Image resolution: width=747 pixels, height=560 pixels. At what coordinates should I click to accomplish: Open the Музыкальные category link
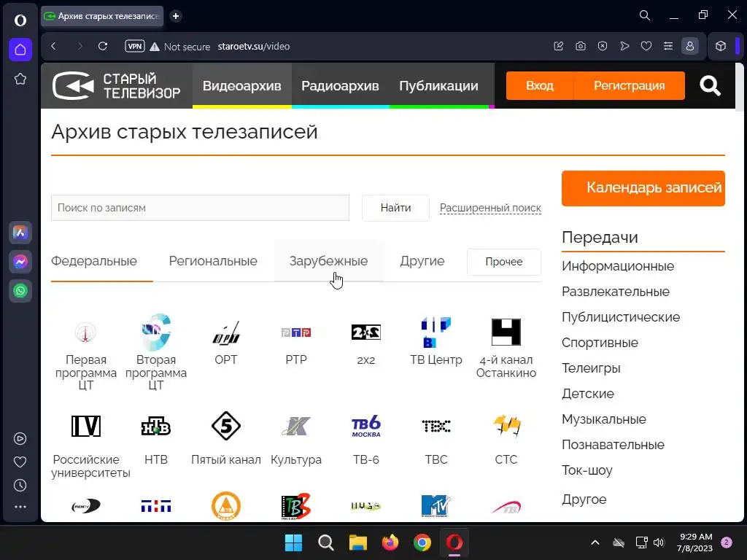point(604,419)
